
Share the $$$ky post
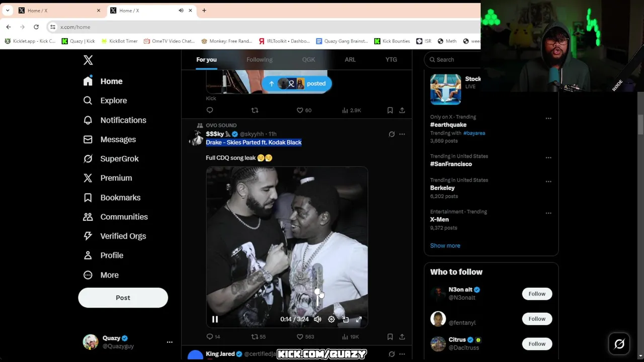(x=402, y=337)
